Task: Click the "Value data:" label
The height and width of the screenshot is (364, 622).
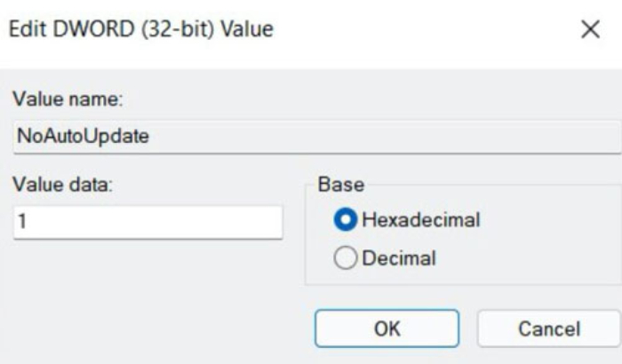Action: pos(63,185)
